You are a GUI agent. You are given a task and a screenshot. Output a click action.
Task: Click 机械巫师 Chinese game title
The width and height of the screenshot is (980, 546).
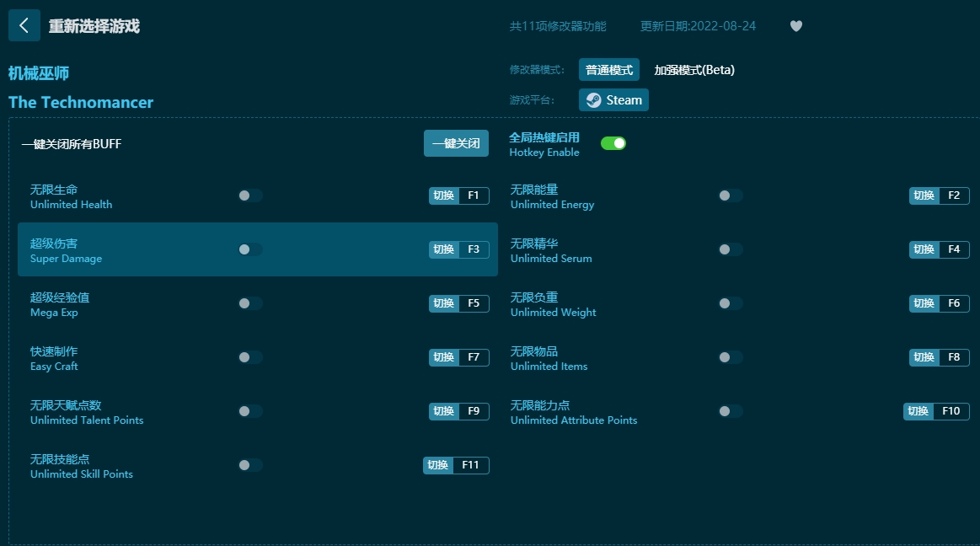pyautogui.click(x=39, y=73)
